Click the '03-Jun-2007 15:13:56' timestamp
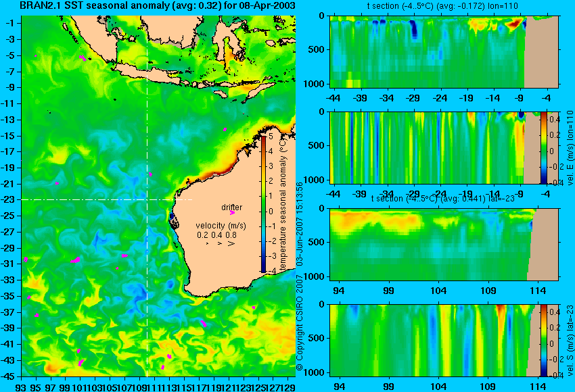575x392 pixels. tap(300, 224)
